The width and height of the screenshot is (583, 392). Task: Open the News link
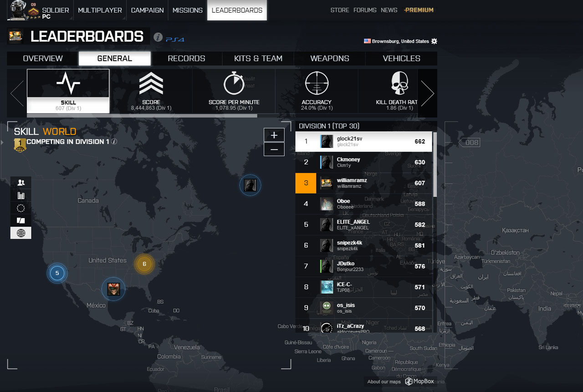point(389,10)
